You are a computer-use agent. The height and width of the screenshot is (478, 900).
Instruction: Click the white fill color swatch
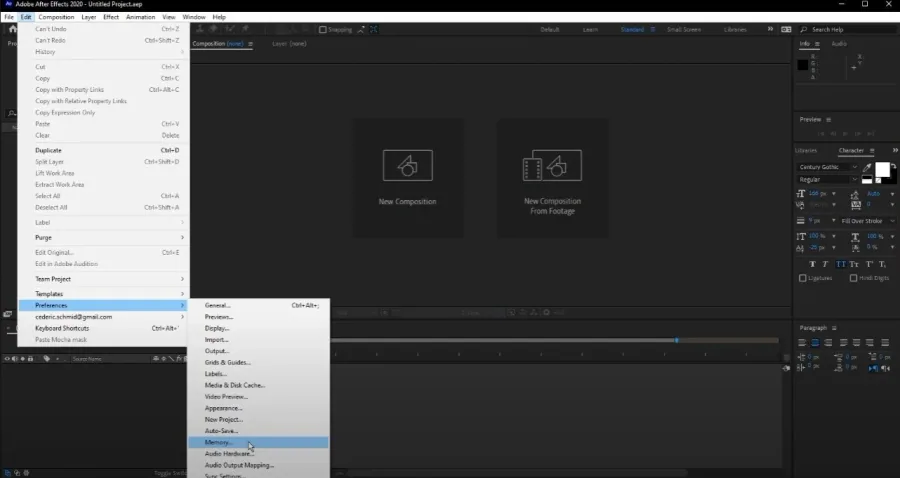click(x=882, y=169)
